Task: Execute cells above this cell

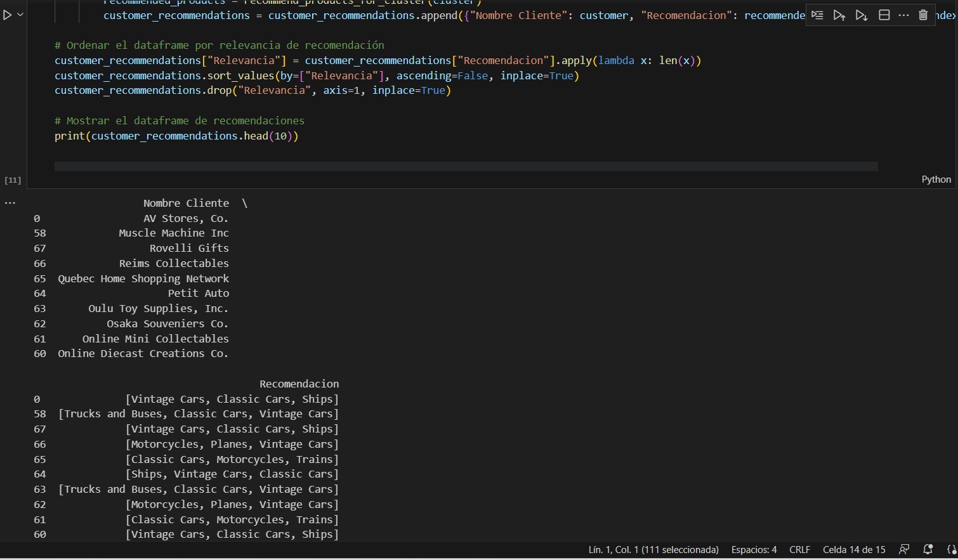Action: (839, 15)
